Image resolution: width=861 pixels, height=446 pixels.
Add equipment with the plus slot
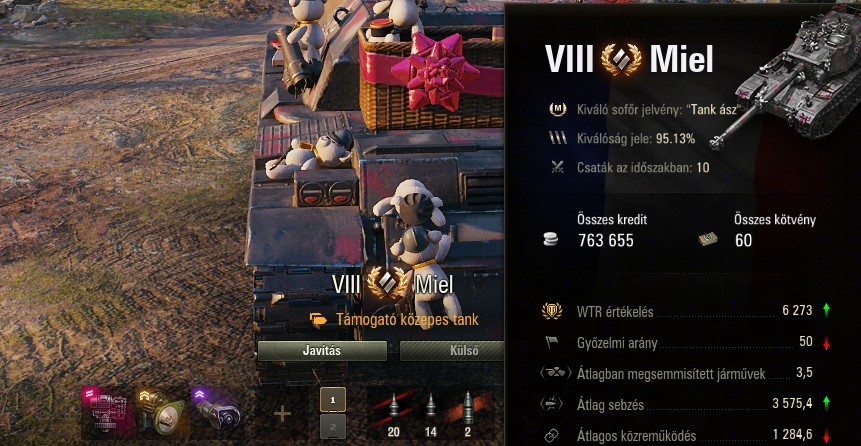point(282,414)
